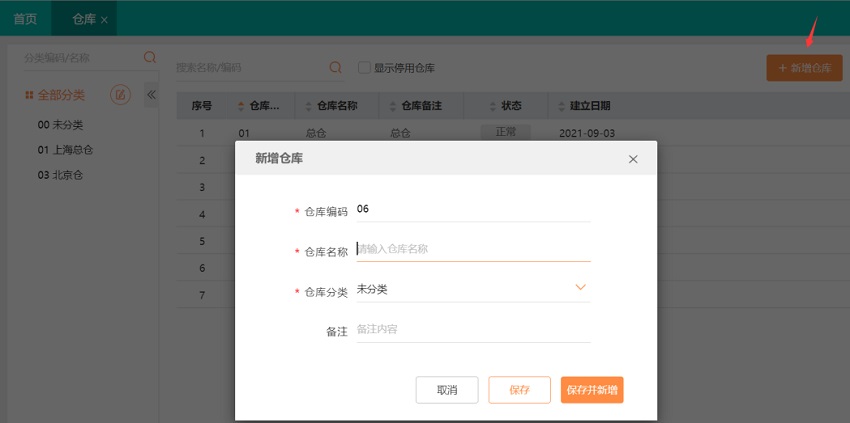Click the edit category pencil icon
The image size is (850, 423).
[120, 95]
